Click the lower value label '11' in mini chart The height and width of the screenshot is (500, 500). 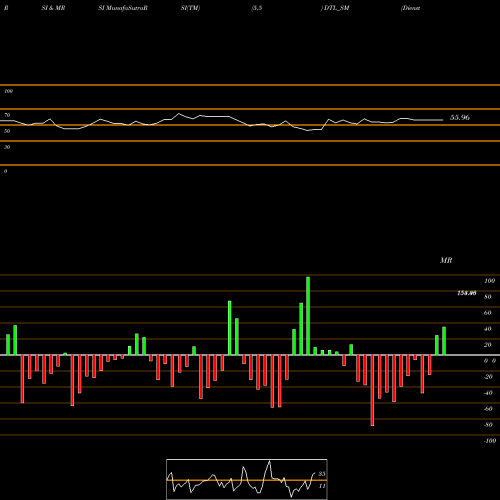click(322, 486)
